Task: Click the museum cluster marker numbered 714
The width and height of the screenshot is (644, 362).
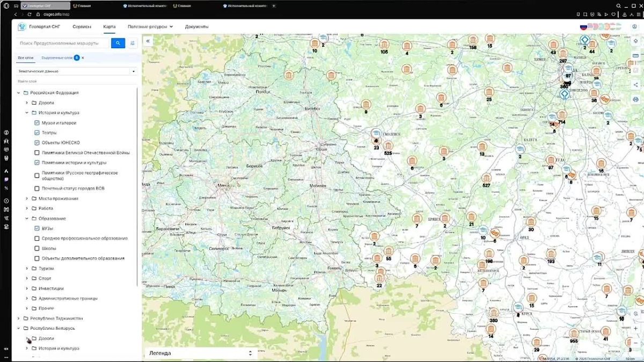Action: (x=562, y=115)
